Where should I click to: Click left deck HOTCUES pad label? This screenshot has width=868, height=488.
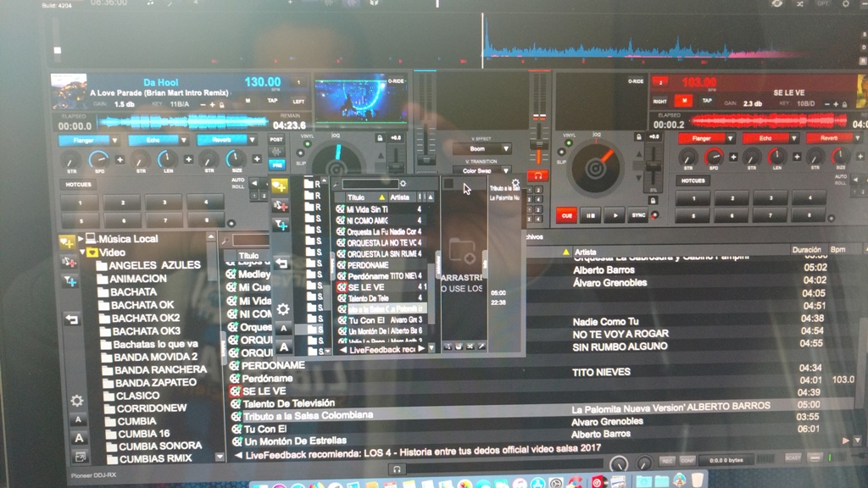pyautogui.click(x=78, y=185)
